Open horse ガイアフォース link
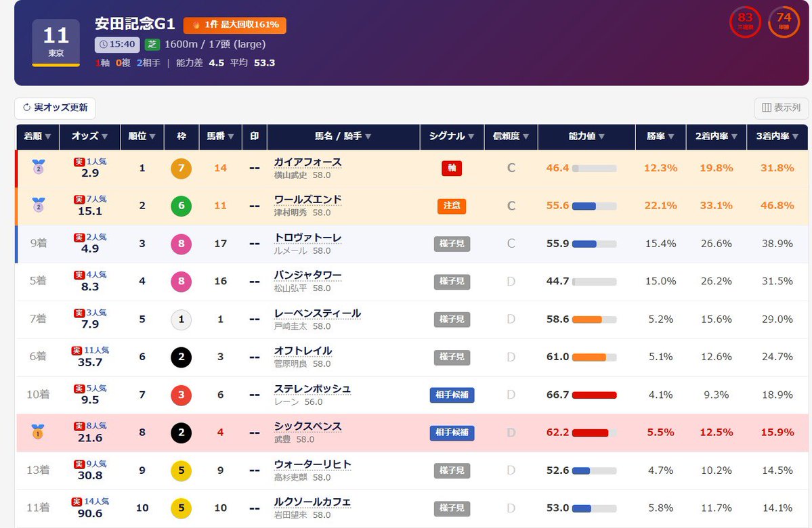Viewport: 812px width, 528px height. [307, 162]
